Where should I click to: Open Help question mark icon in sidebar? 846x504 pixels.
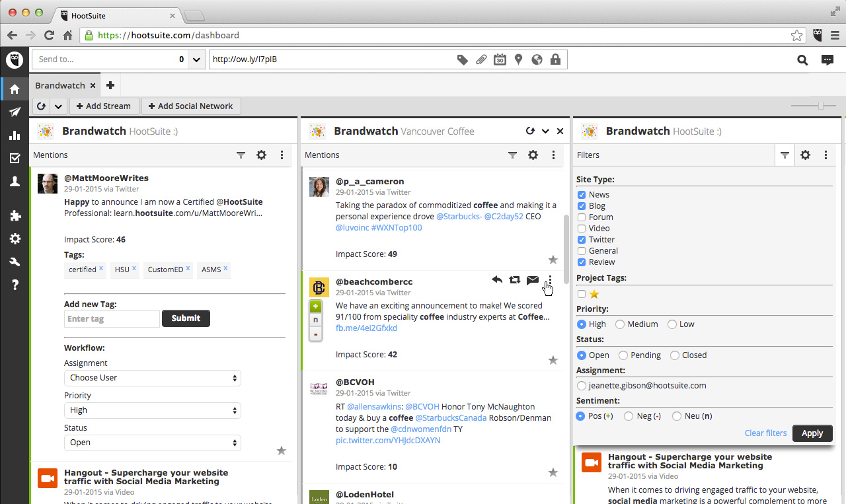coord(15,285)
